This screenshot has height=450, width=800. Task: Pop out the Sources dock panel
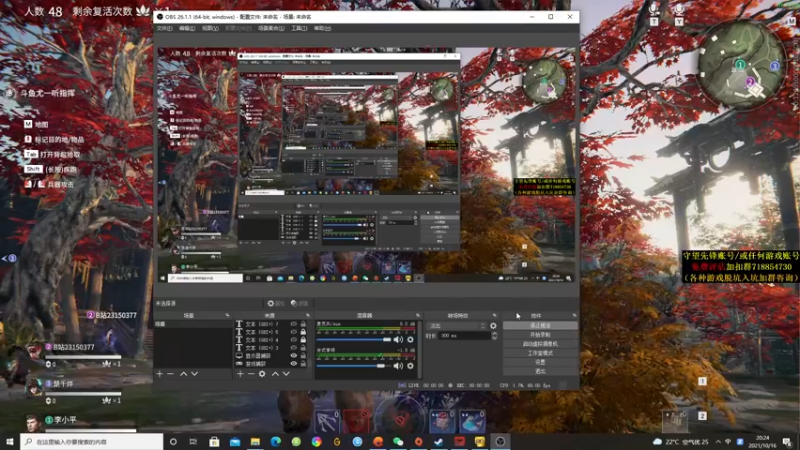pos(308,315)
